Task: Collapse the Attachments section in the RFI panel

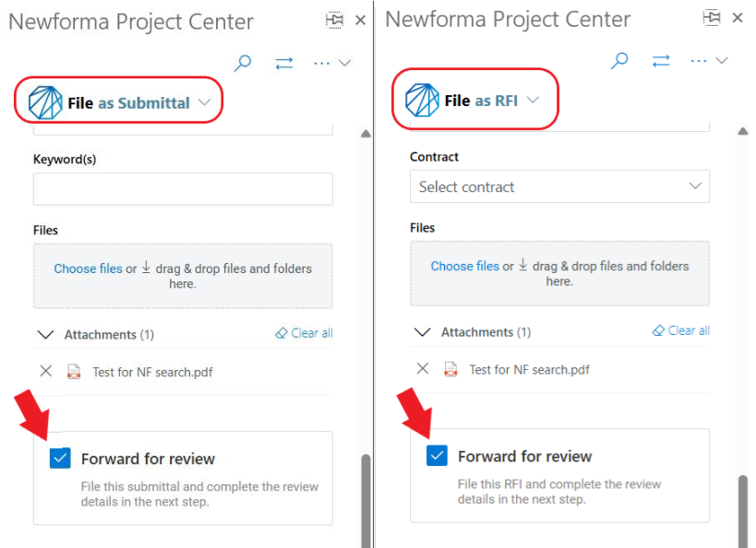Action: [x=423, y=332]
